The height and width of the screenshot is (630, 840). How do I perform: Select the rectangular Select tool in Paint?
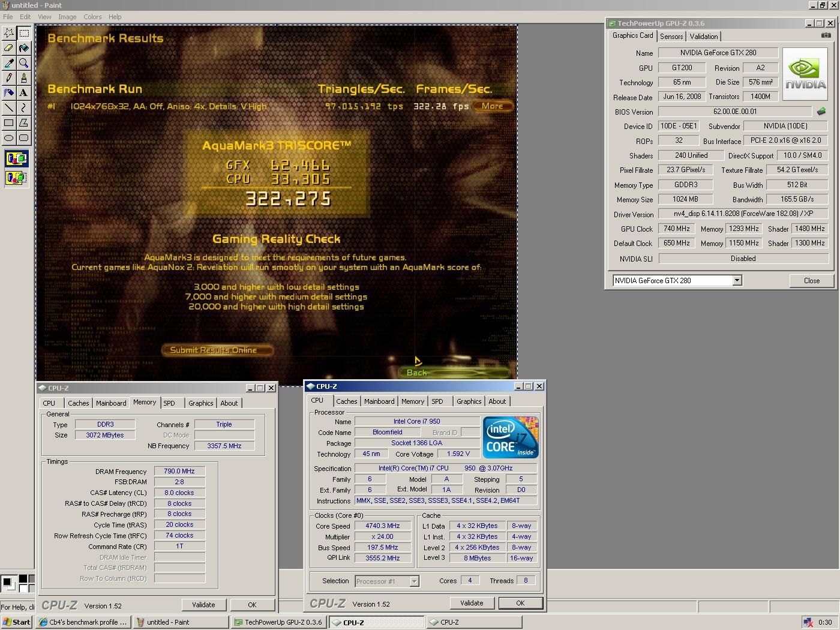coord(24,32)
